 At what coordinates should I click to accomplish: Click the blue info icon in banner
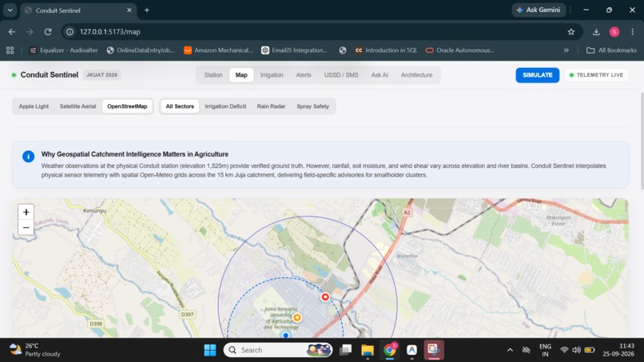point(28,157)
